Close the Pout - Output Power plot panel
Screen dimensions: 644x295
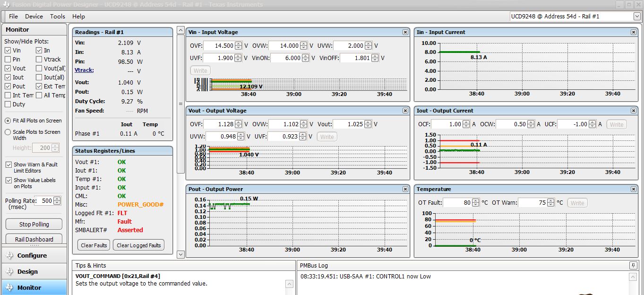tap(405, 189)
